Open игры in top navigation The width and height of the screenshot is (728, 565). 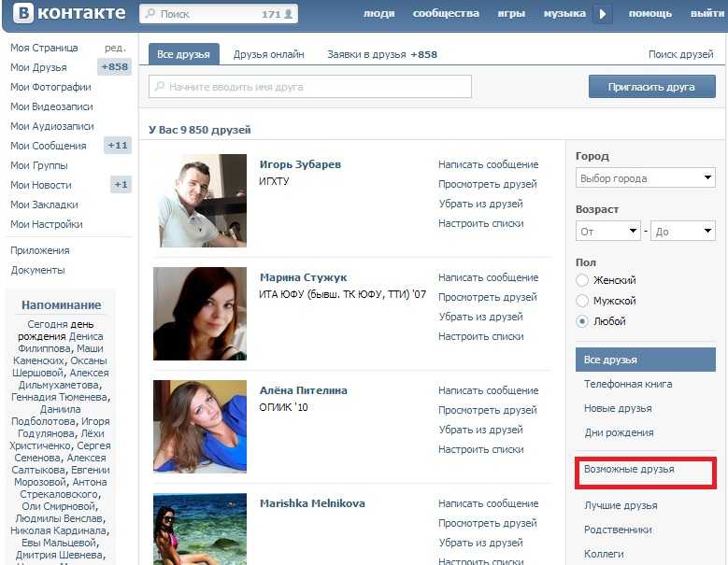pos(511,13)
